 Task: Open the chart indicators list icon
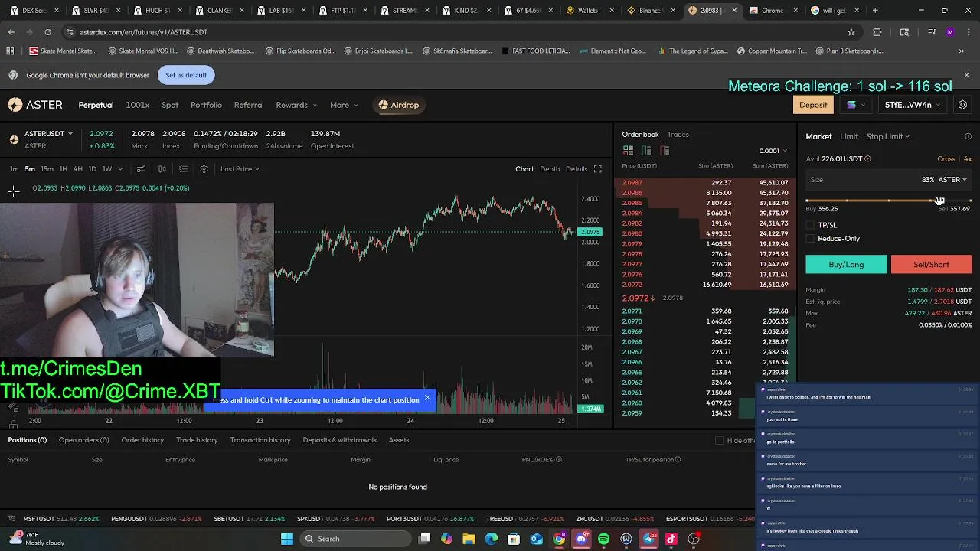pos(183,169)
